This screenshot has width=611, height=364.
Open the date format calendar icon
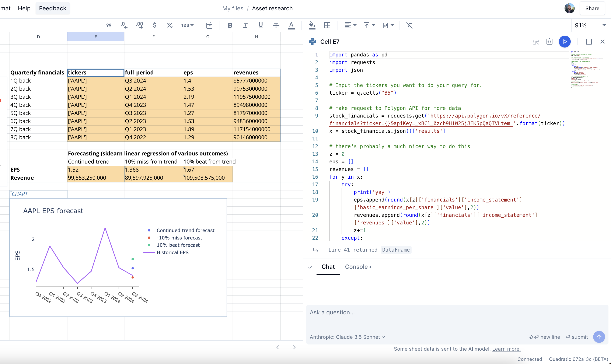pos(209,25)
